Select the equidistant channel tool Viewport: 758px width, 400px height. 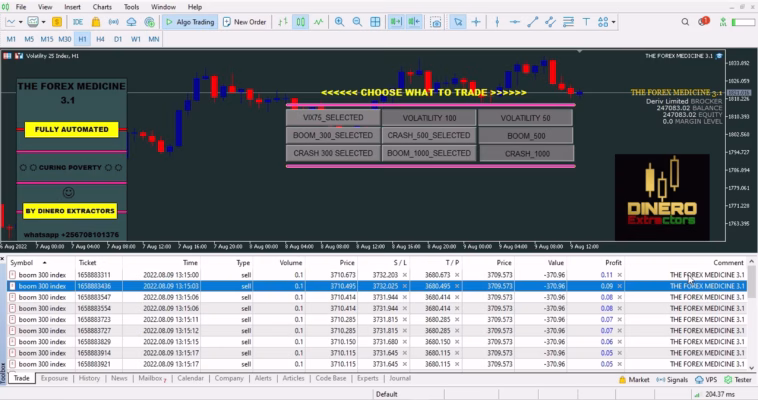pos(550,22)
